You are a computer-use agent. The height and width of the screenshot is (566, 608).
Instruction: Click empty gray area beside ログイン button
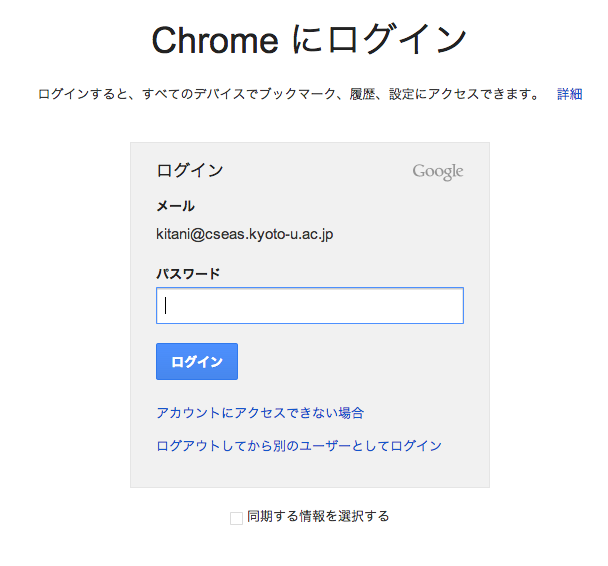tap(349, 361)
